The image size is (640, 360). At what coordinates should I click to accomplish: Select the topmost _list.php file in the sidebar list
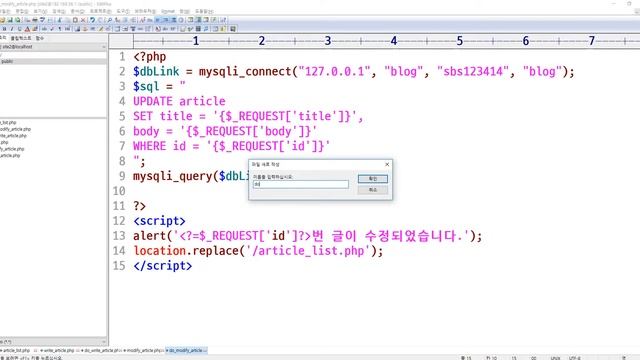[8, 122]
